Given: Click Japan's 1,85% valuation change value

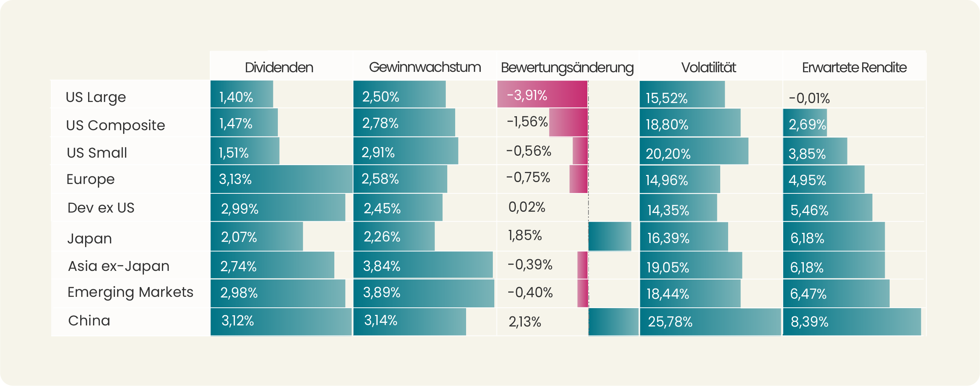Looking at the screenshot, I should (x=524, y=236).
